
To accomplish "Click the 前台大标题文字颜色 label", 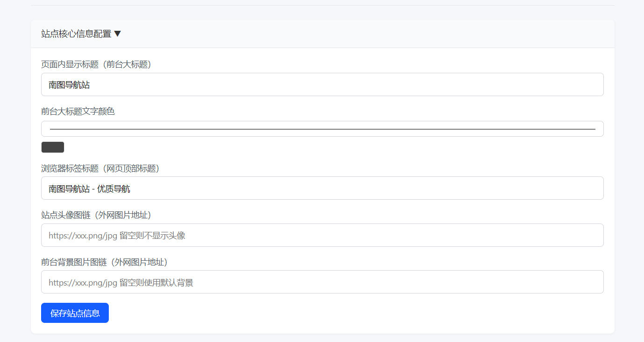I will (x=78, y=111).
